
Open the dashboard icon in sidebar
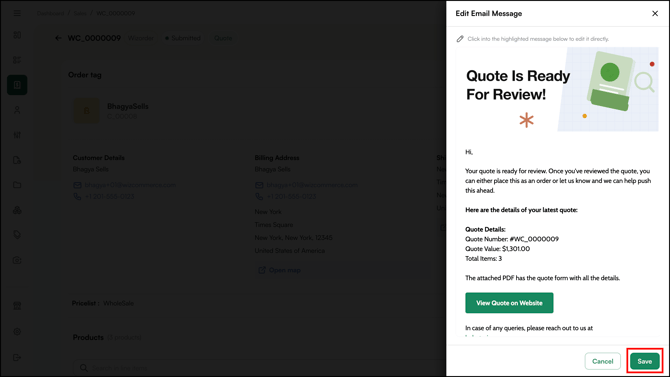(17, 35)
